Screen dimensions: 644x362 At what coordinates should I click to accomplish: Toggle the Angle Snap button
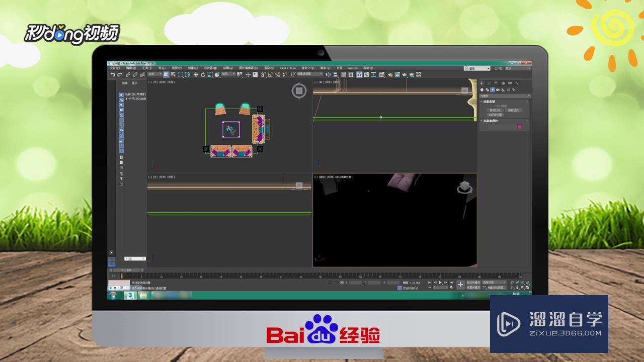[x=270, y=74]
